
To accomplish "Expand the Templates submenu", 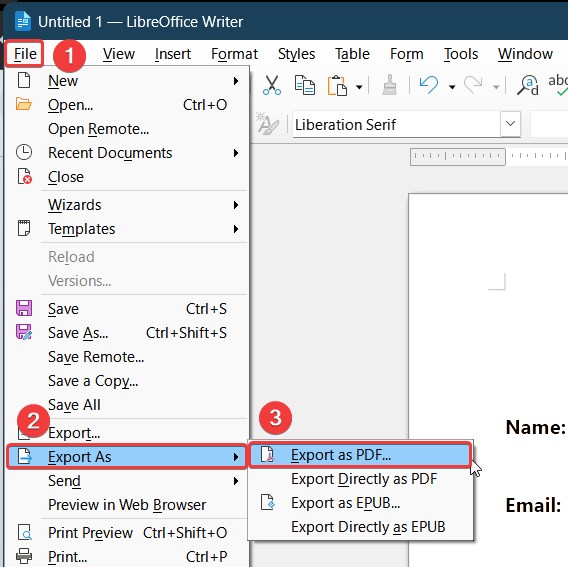I will [x=127, y=229].
